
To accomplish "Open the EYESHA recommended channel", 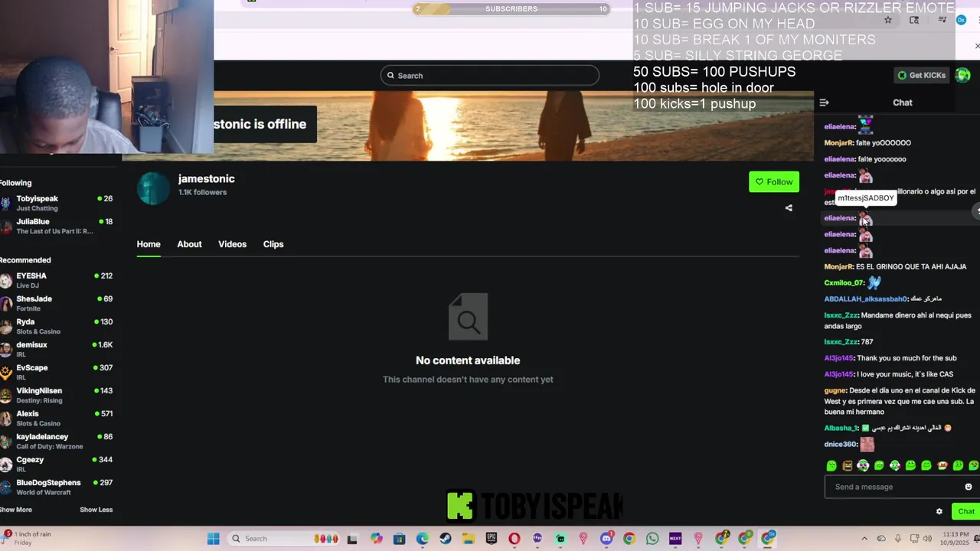I will (57, 280).
